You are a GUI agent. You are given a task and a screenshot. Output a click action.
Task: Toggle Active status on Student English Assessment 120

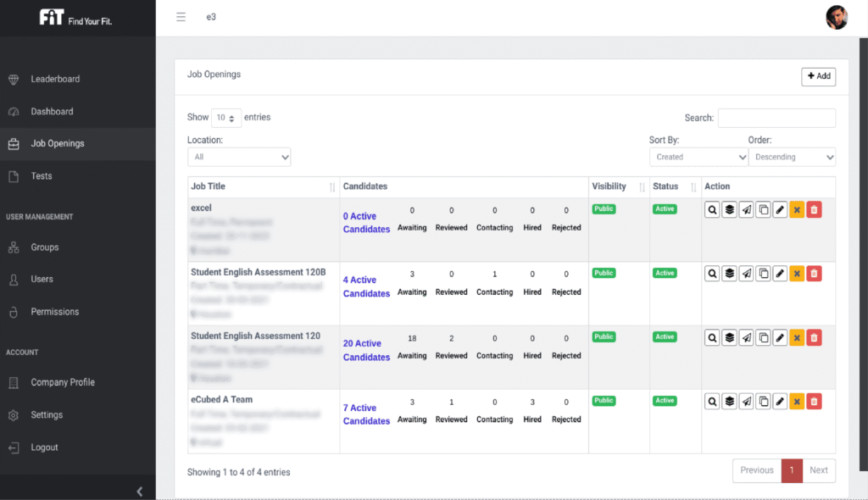(665, 336)
